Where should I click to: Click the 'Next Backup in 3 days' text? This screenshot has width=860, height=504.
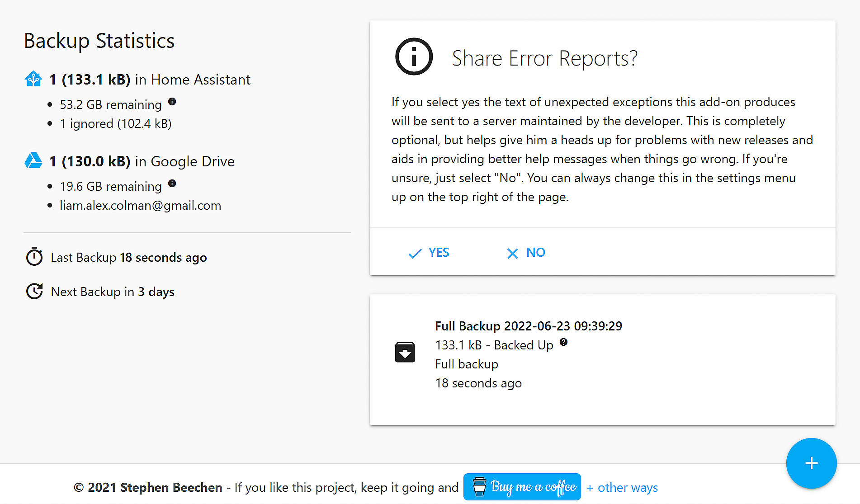pos(113,292)
